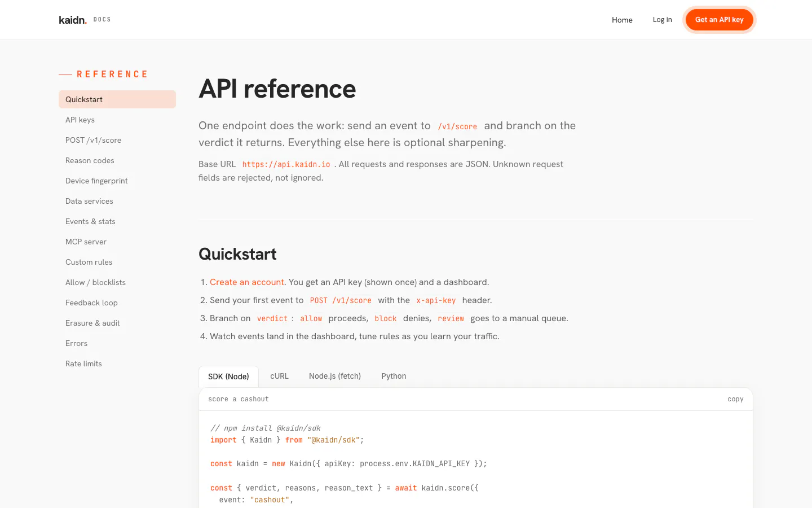Click the Log in link
This screenshot has width=812, height=508.
662,20
